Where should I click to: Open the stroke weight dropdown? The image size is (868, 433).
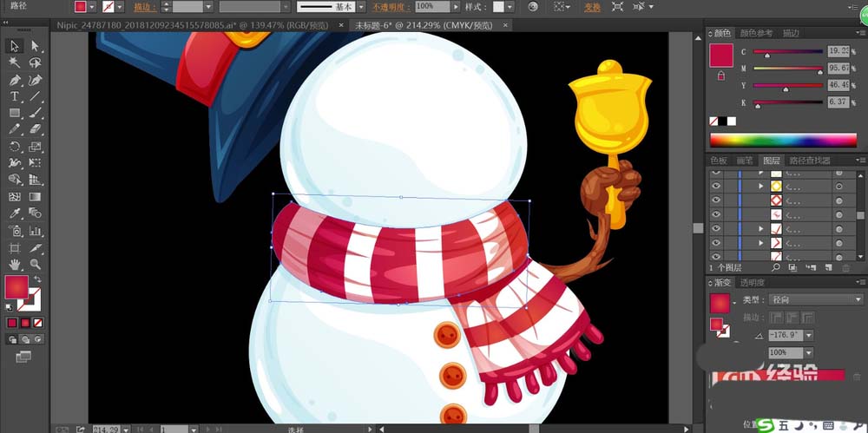(x=208, y=7)
